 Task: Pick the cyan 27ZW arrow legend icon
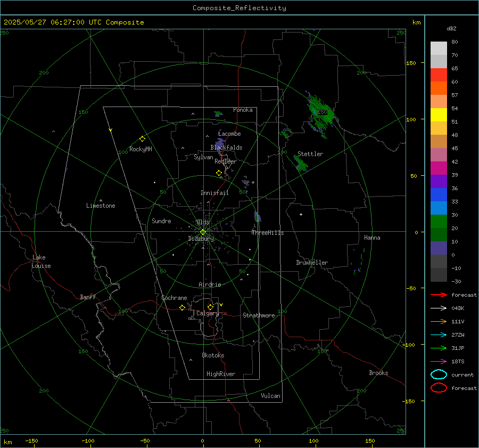439,335
